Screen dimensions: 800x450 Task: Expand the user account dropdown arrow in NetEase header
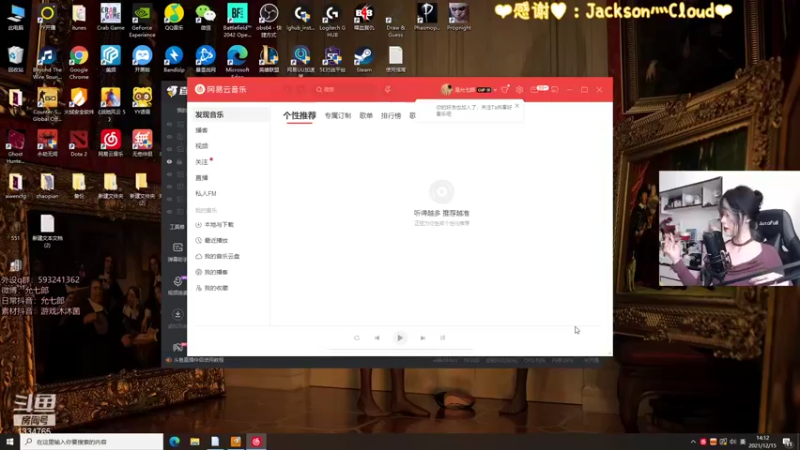coord(495,90)
